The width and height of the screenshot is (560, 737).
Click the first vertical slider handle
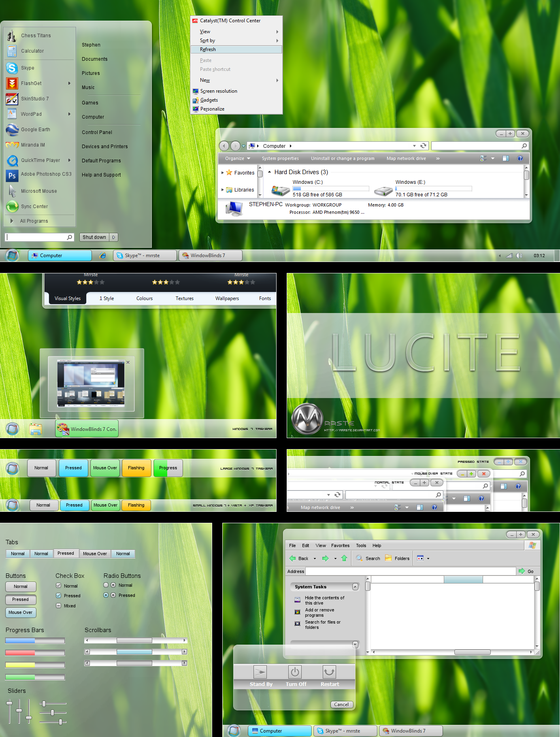(9, 703)
